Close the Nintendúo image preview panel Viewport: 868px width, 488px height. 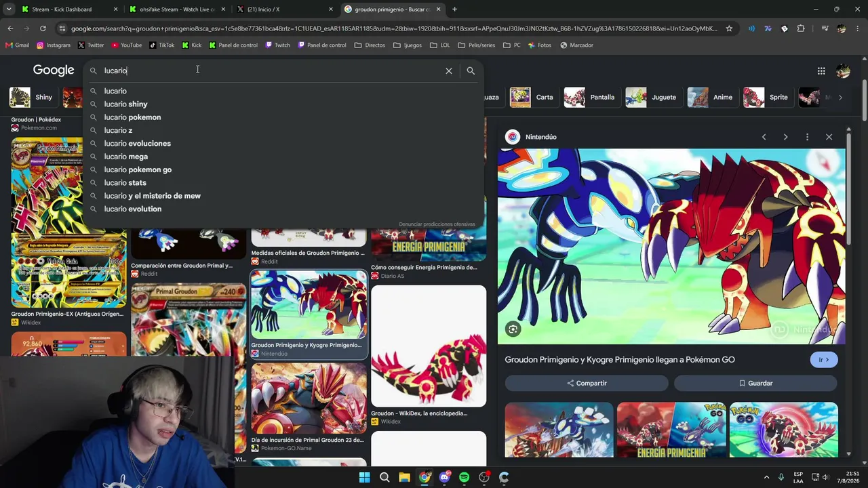[x=829, y=137]
